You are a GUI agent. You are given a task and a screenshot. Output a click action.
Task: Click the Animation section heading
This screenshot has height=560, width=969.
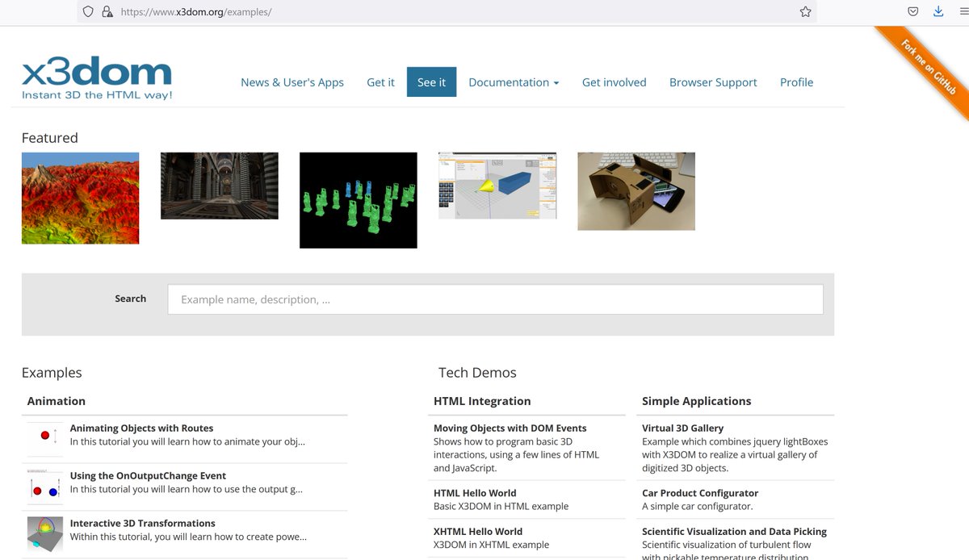point(57,401)
